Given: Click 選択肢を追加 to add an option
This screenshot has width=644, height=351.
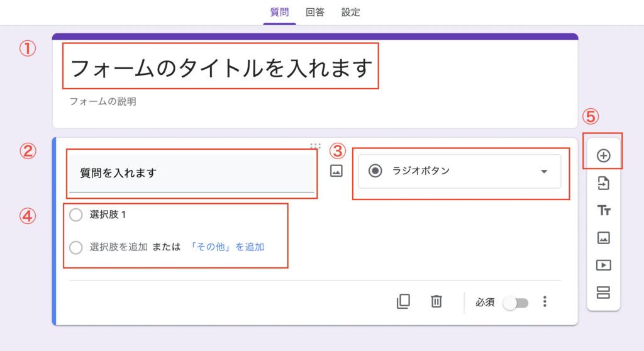Looking at the screenshot, I should [x=118, y=247].
